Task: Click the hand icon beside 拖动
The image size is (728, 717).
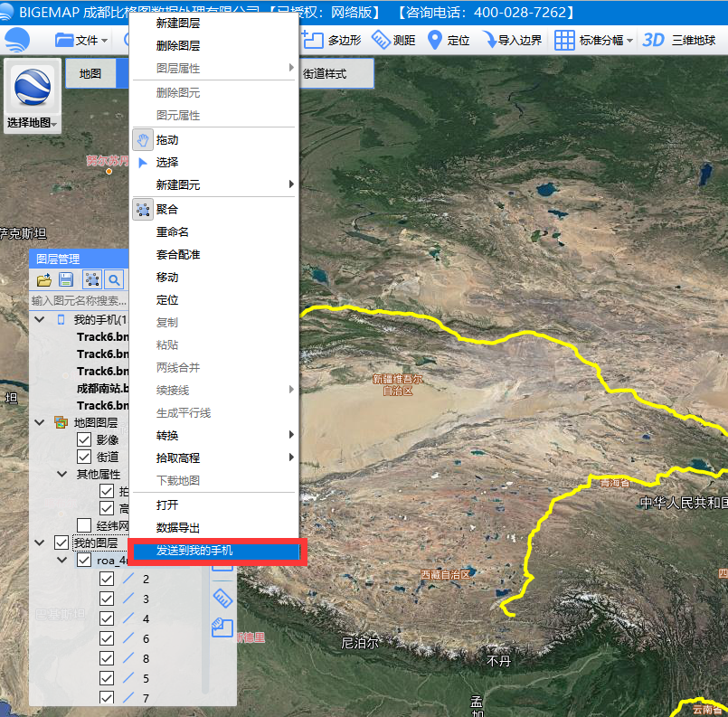Action: (x=143, y=139)
